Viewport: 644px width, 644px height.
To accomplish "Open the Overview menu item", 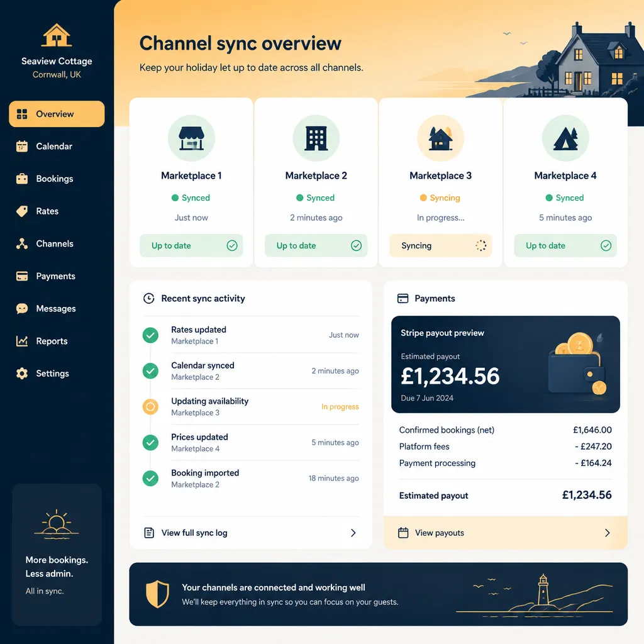I will [x=57, y=114].
